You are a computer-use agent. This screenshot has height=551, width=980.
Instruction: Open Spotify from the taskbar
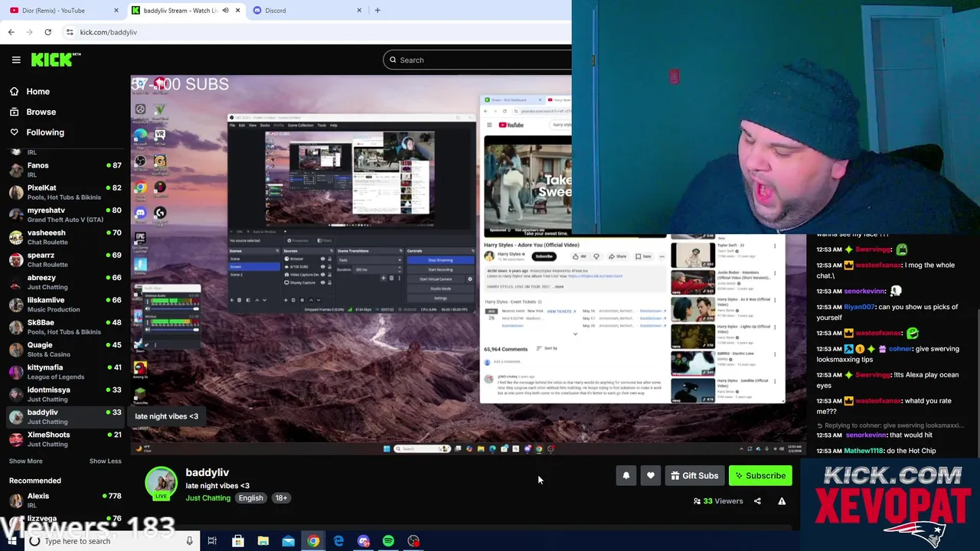click(x=388, y=541)
